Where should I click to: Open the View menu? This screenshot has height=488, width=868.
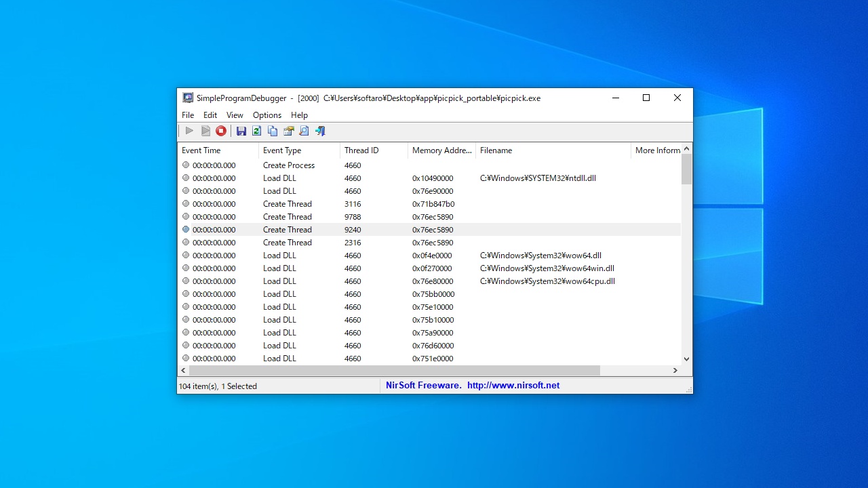click(x=235, y=115)
